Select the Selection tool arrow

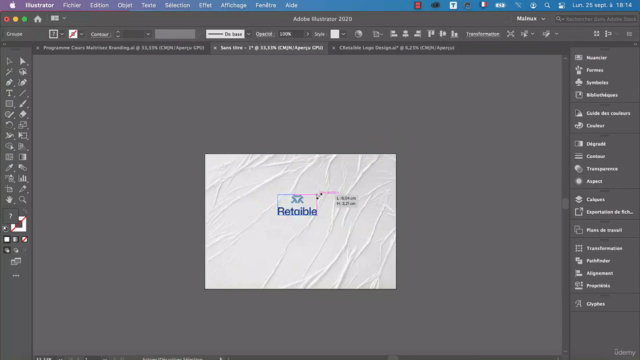(9, 61)
